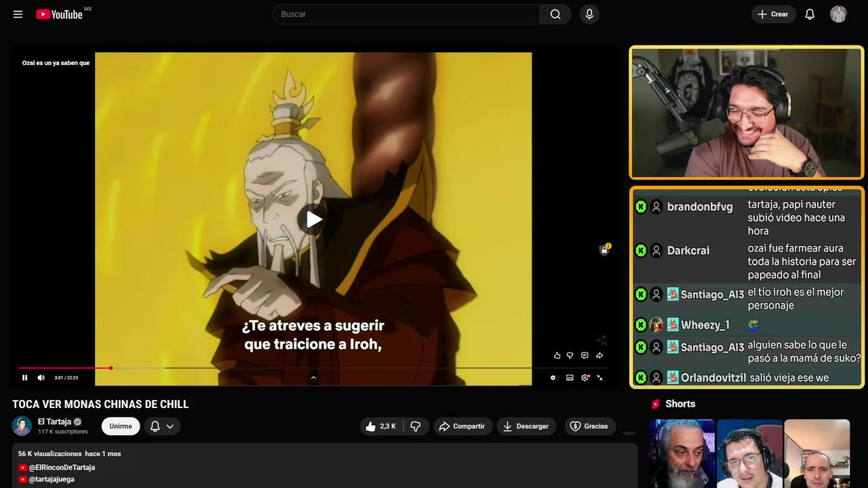868x488 pixels.
Task: Click the Compartir share button
Action: [x=462, y=426]
